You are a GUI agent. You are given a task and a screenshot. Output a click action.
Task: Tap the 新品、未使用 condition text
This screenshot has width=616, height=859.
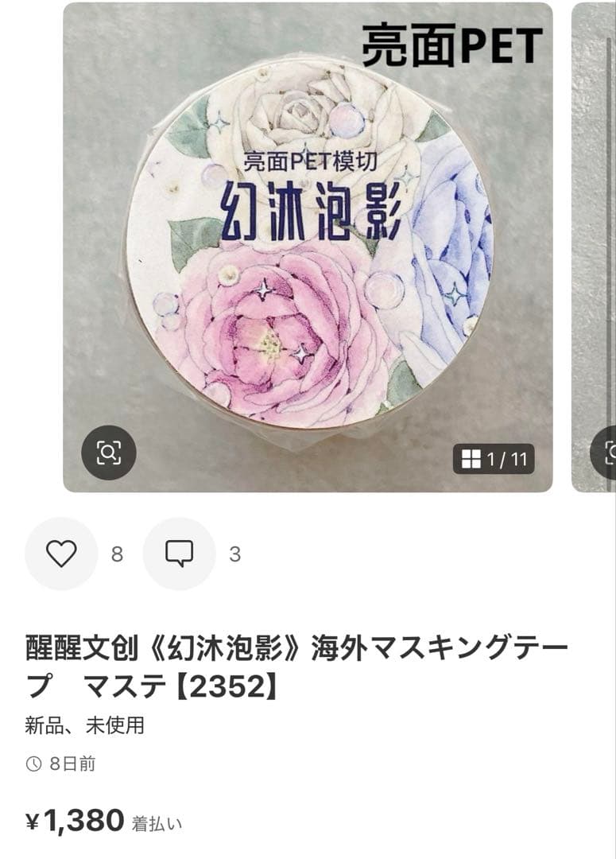[x=85, y=725]
